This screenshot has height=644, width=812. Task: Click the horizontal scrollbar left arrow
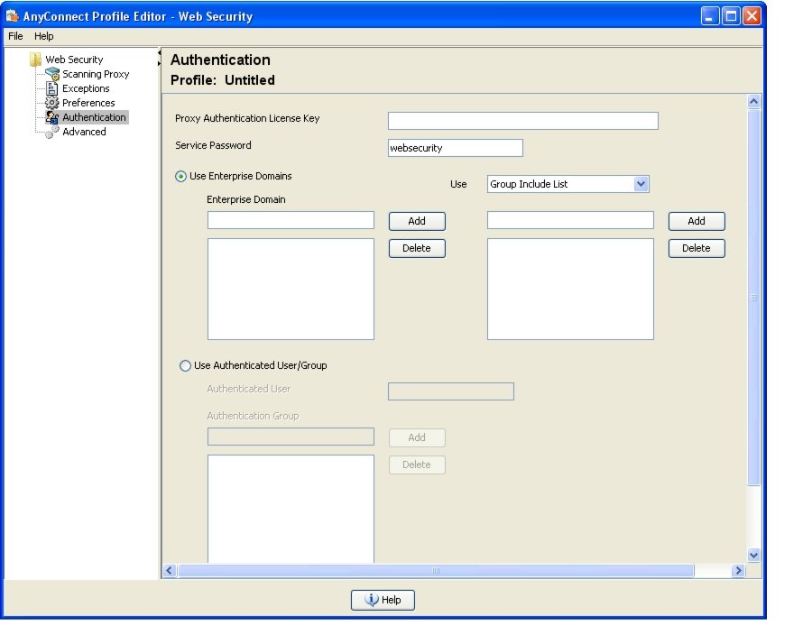point(169,570)
